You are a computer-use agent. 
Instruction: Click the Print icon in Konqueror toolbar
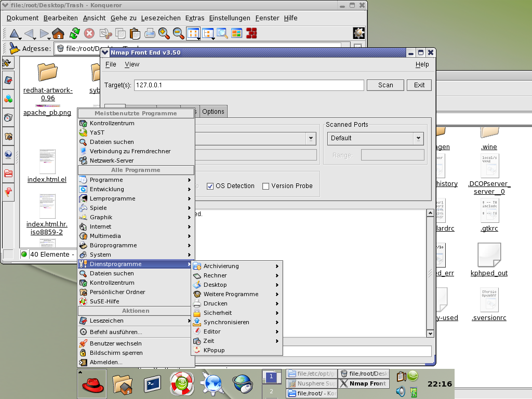tap(150, 34)
